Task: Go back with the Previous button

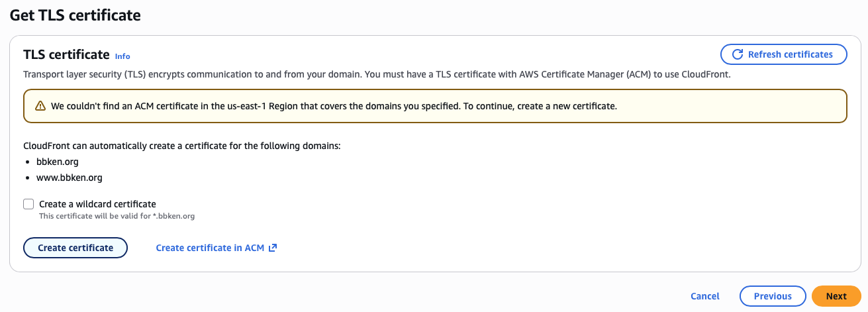Action: click(x=772, y=296)
